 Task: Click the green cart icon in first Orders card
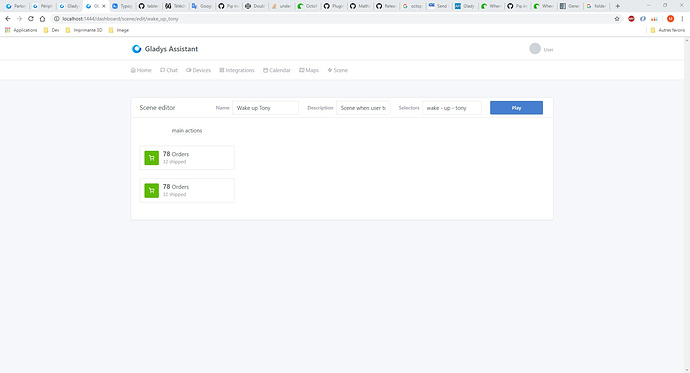tap(151, 158)
